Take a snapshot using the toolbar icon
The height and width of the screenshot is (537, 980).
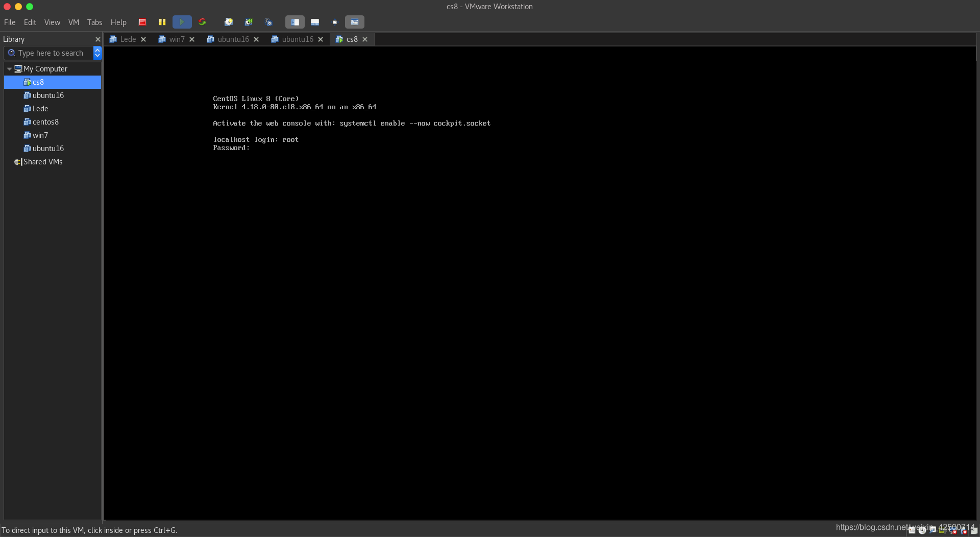(x=229, y=22)
